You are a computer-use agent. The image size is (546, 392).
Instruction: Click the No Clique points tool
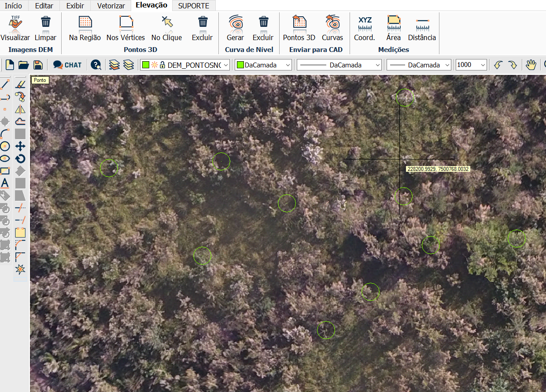pyautogui.click(x=166, y=28)
